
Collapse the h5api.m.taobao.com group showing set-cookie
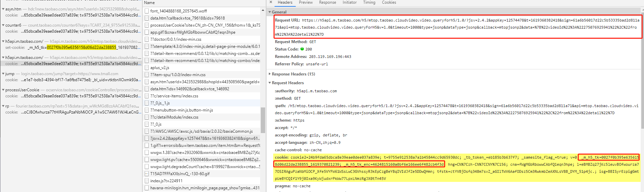(x=3, y=41)
